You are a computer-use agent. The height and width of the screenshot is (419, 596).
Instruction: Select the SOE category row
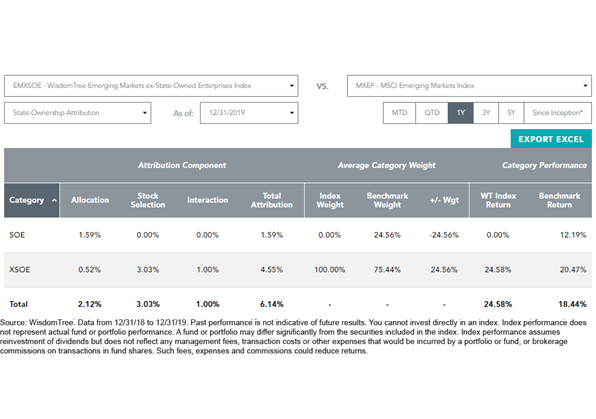click(298, 235)
